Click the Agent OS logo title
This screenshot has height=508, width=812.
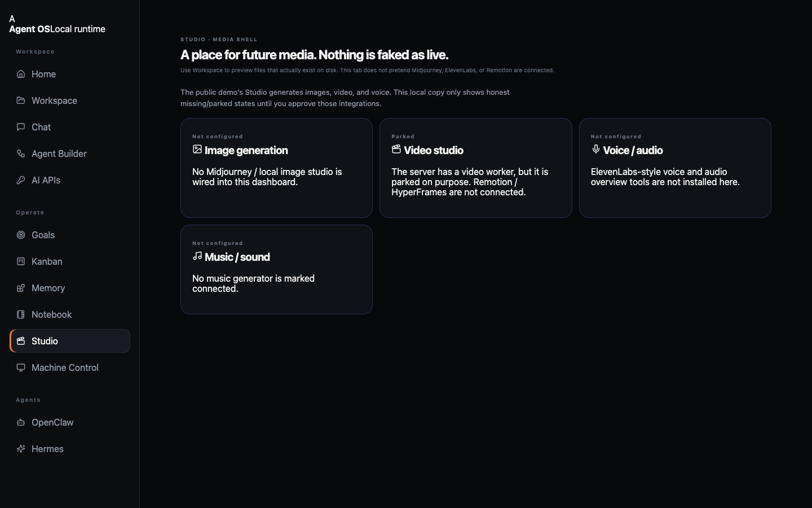point(29,29)
